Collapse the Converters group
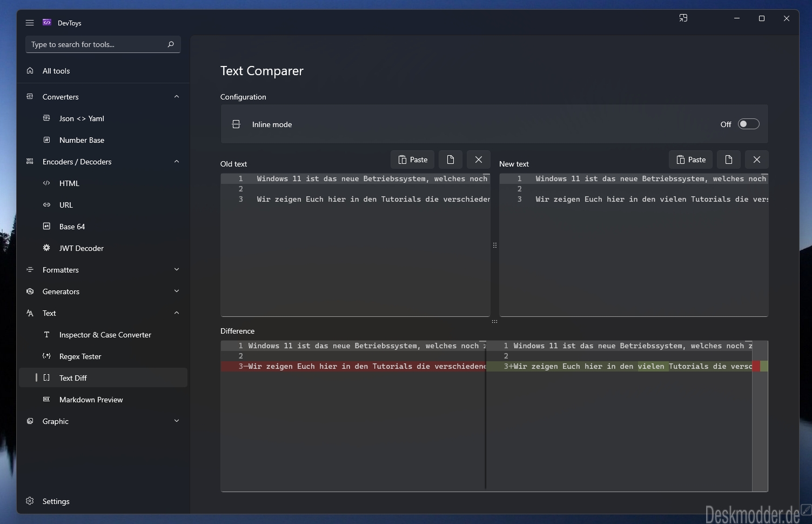This screenshot has height=524, width=812. pyautogui.click(x=177, y=97)
